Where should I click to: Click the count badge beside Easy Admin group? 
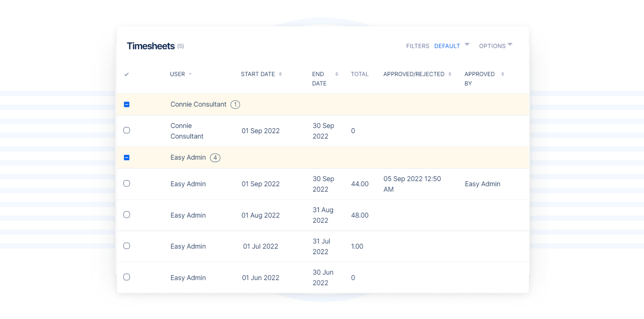tap(215, 158)
